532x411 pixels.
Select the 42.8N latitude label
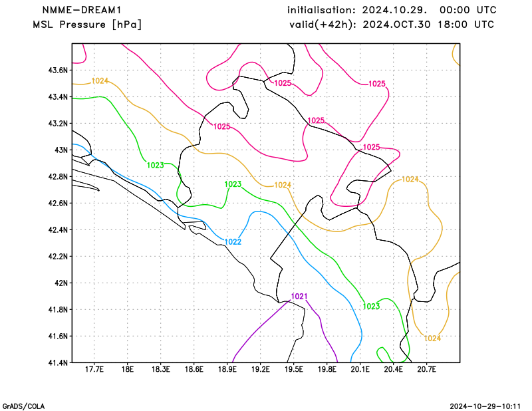coord(58,177)
